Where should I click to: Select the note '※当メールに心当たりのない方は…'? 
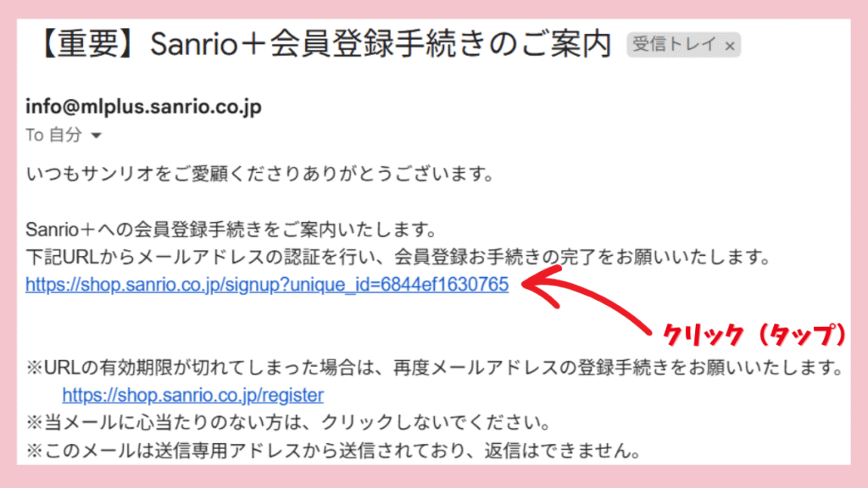coord(288,423)
